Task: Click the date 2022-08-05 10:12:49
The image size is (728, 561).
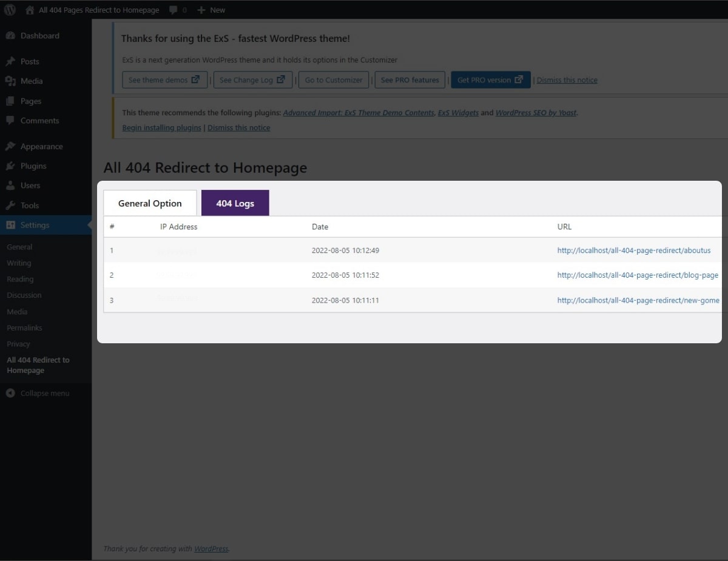Action: (x=345, y=250)
